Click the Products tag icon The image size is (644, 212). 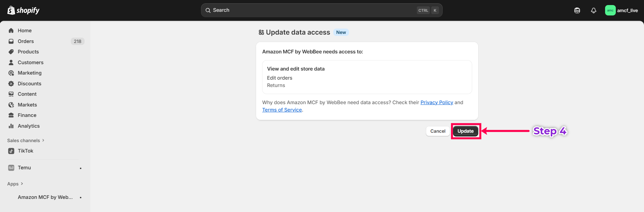point(11,52)
